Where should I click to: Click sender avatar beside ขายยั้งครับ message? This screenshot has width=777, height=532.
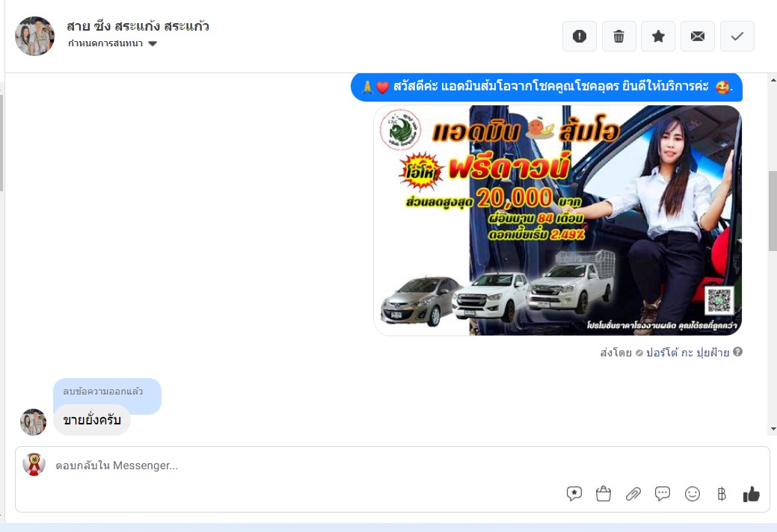click(x=33, y=422)
